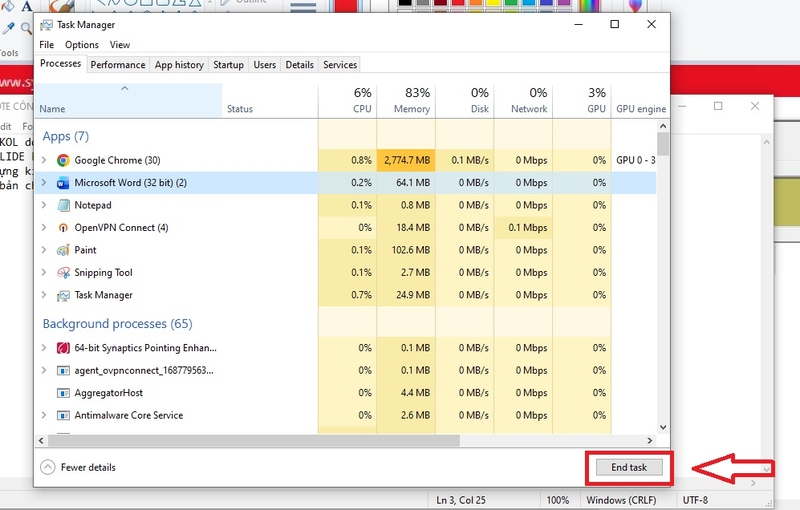This screenshot has height=510, width=800.
Task: Sort by the Disk column header
Action: click(465, 101)
